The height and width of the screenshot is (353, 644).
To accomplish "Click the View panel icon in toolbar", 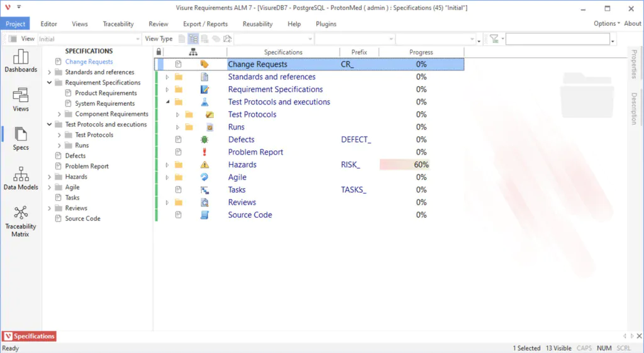I will point(13,38).
